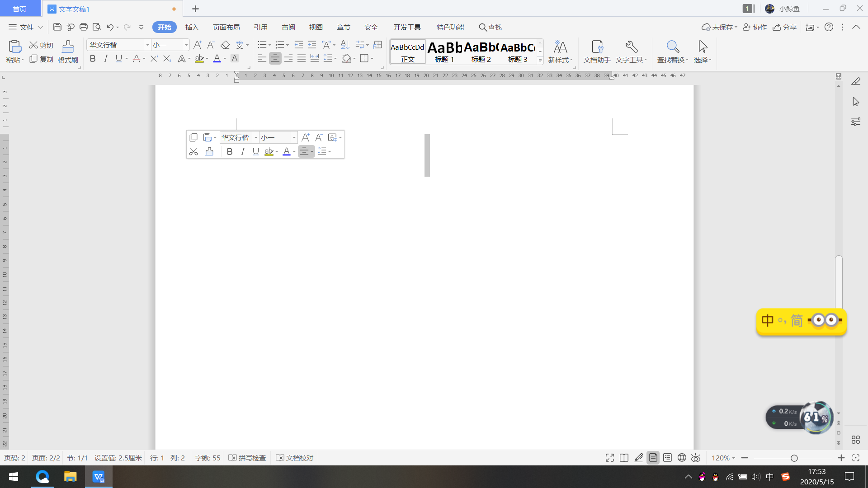Toggle Bold in the ribbon

pos(93,59)
